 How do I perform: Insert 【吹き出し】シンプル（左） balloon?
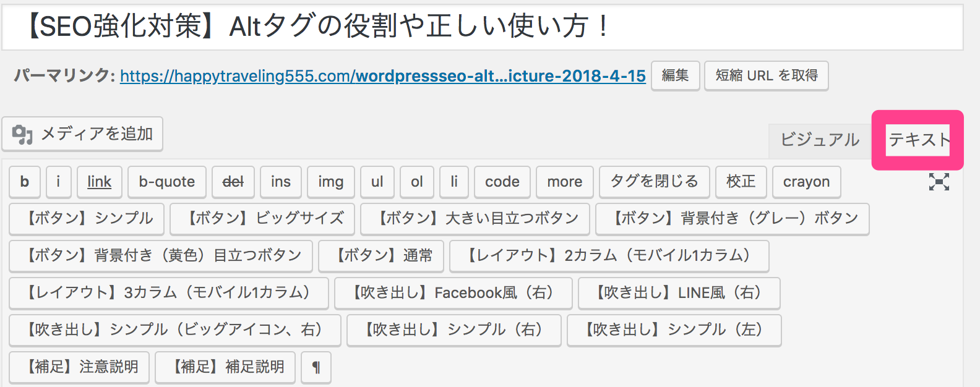click(674, 330)
